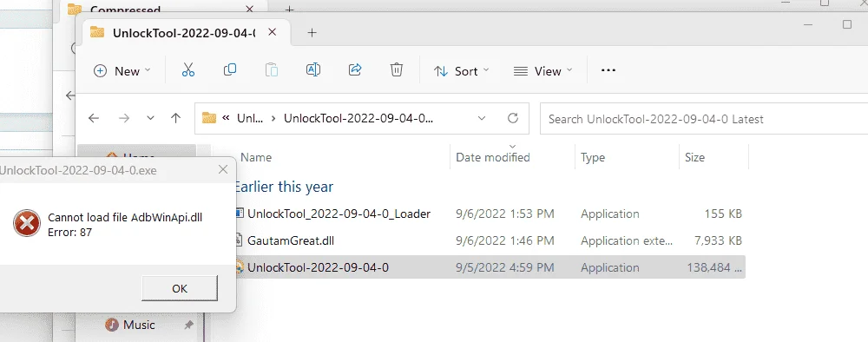Screen dimensions: 868x342
Task: Go back using the back arrow
Action: click(x=94, y=118)
